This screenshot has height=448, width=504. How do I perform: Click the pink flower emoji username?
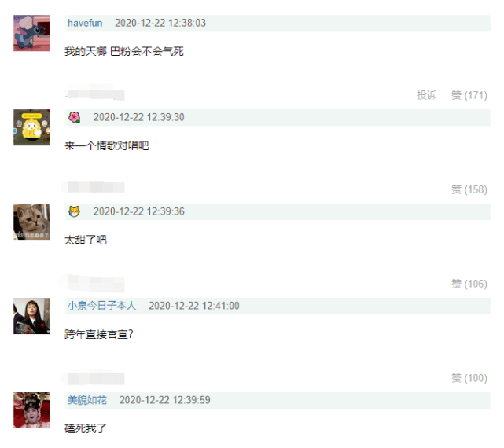[x=74, y=117]
